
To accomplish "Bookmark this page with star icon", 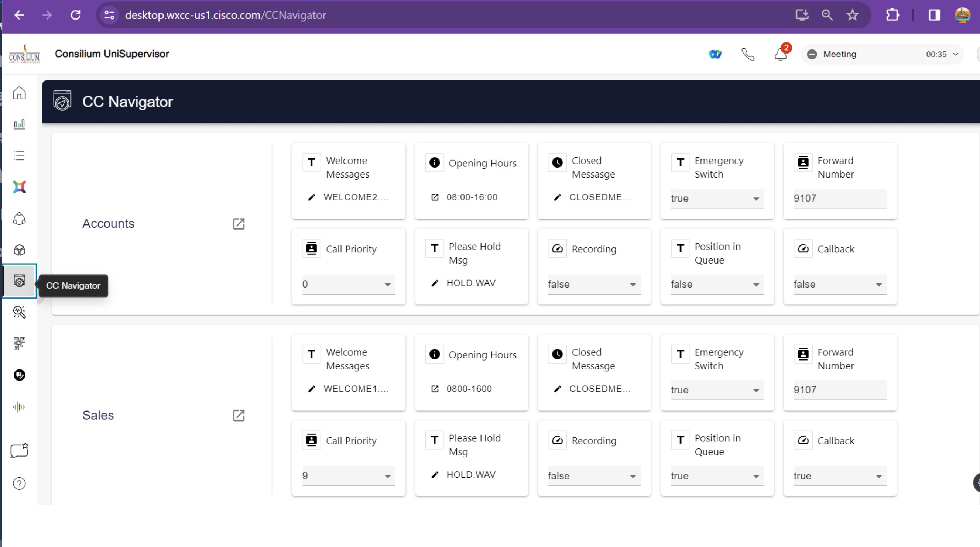I will 853,15.
